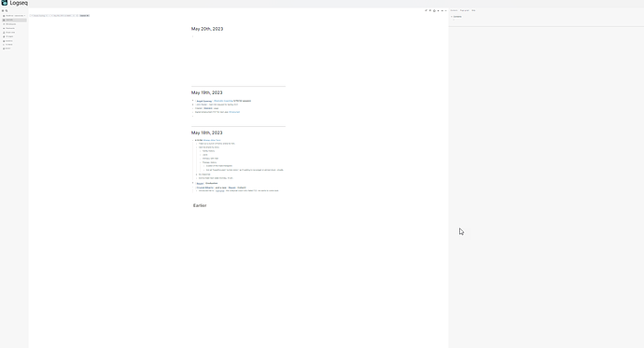Open the May 19th, 2023 journal heading
Screen dimensions: 644x348
(x=206, y=92)
